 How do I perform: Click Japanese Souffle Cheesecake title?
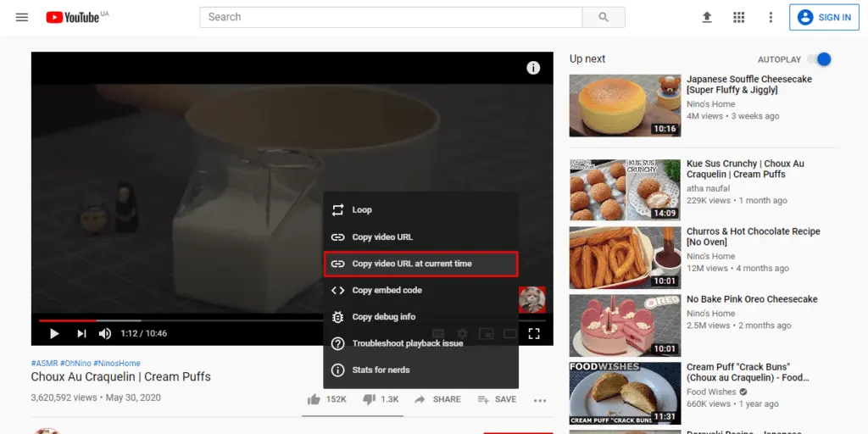pyautogui.click(x=749, y=85)
